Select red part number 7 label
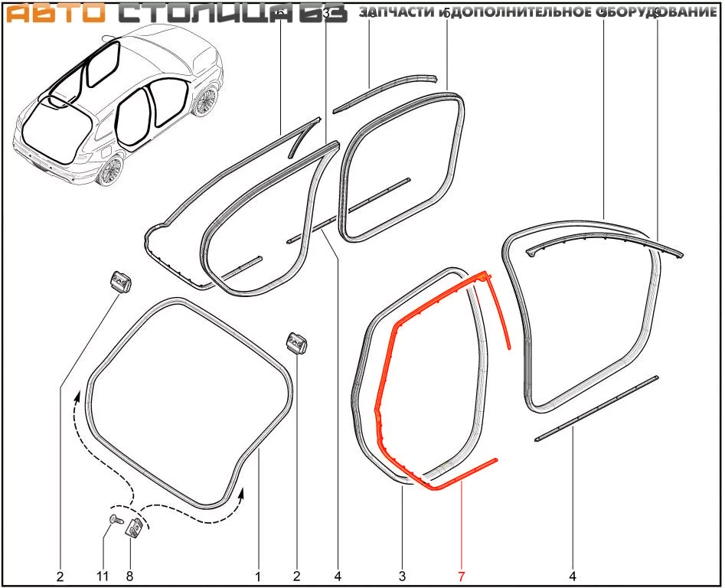725x588 pixels. pyautogui.click(x=462, y=574)
